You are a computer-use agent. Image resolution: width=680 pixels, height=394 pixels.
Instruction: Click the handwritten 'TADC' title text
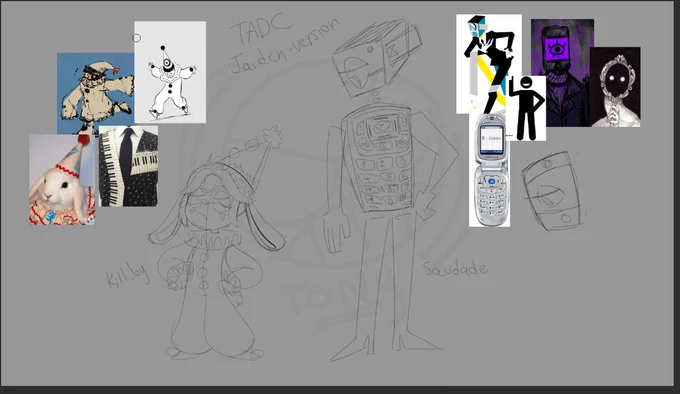pyautogui.click(x=261, y=29)
